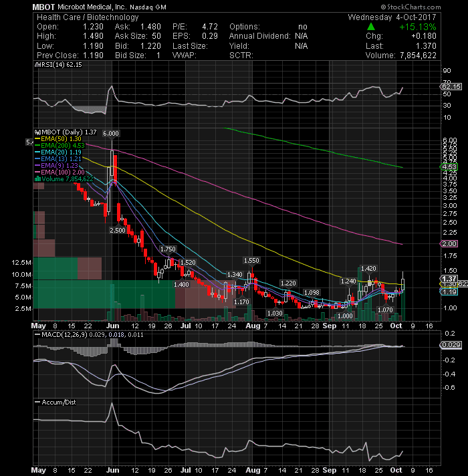The image size is (468, 476).
Task: Click the 62.15 RSI axis tag
Action: click(x=451, y=87)
